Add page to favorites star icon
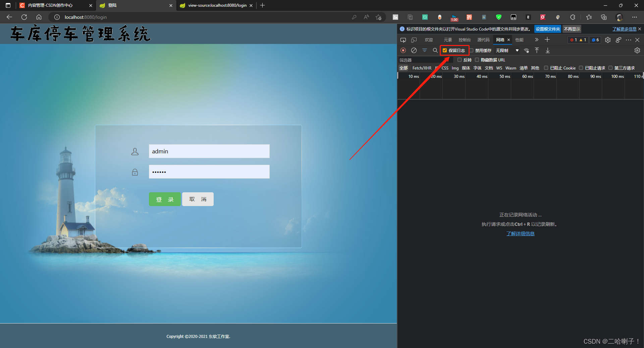Viewport: 644px width, 348px height. (x=379, y=17)
